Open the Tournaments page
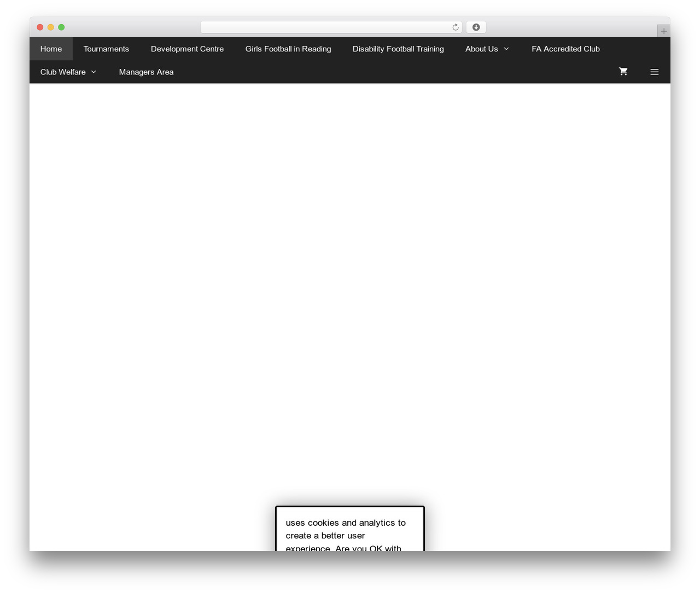The image size is (700, 593). tap(106, 49)
